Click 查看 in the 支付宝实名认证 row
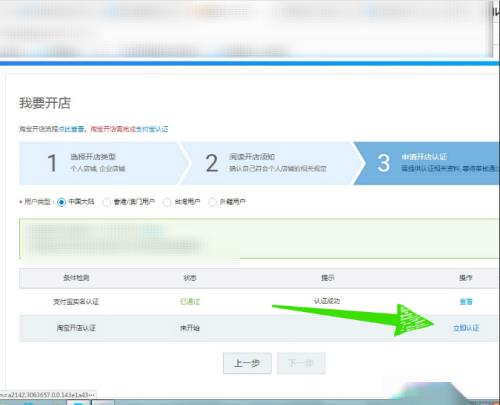This screenshot has height=405, width=500. [466, 302]
